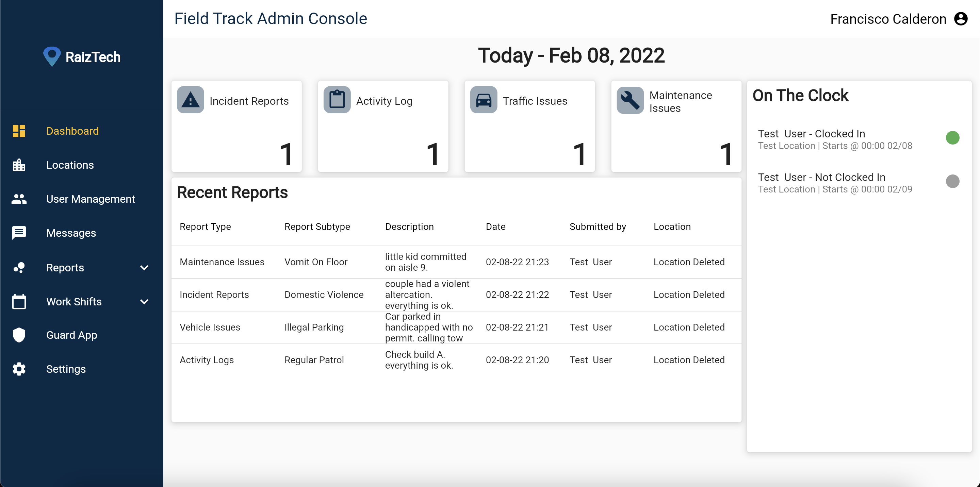Expand the Reports submenu chevron
The height and width of the screenshot is (487, 980).
pos(144,268)
